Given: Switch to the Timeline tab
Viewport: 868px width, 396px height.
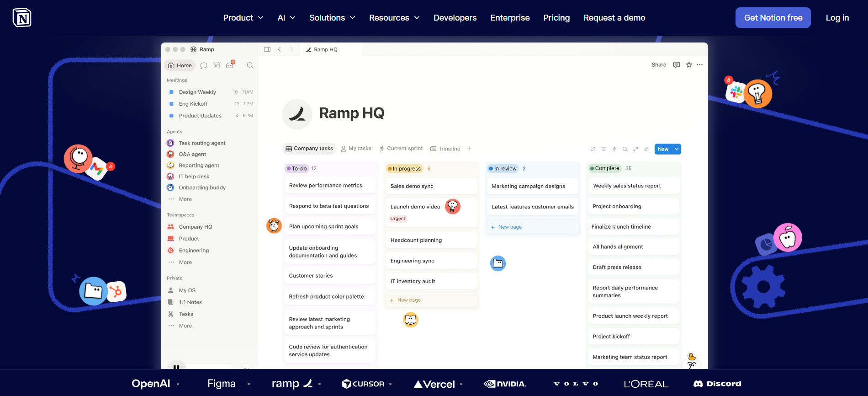Looking at the screenshot, I should pos(445,149).
